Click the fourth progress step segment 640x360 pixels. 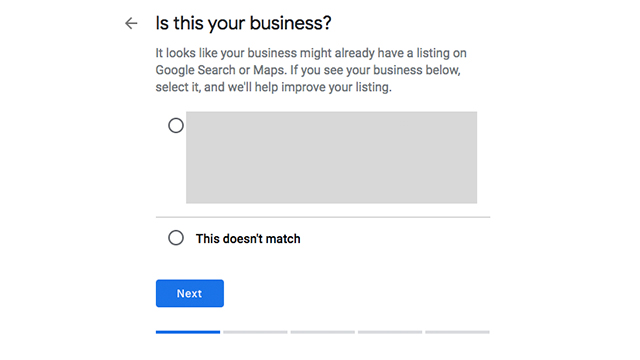point(390,332)
